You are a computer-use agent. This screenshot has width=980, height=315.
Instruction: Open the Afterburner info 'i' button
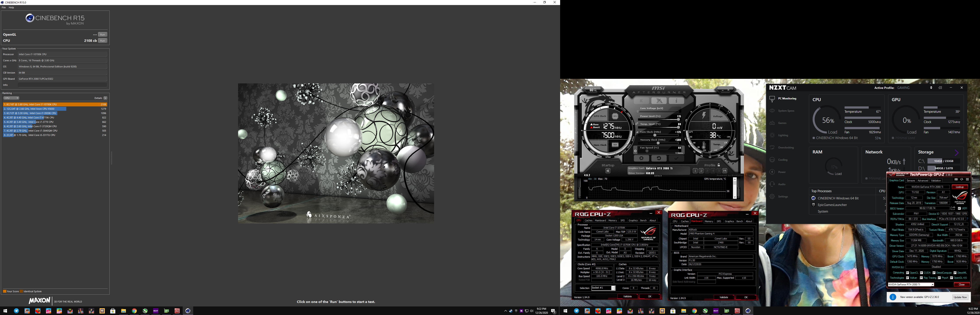coord(676,101)
